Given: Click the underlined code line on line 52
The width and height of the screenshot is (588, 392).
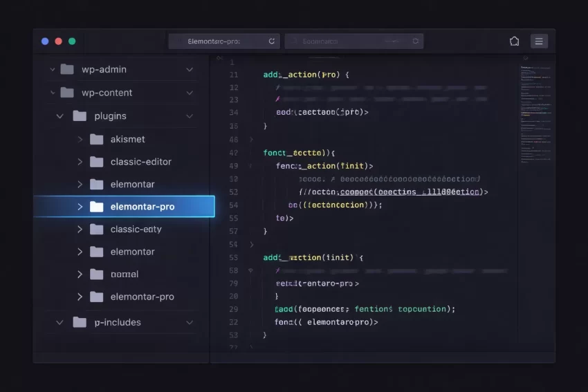Looking at the screenshot, I should (394, 192).
